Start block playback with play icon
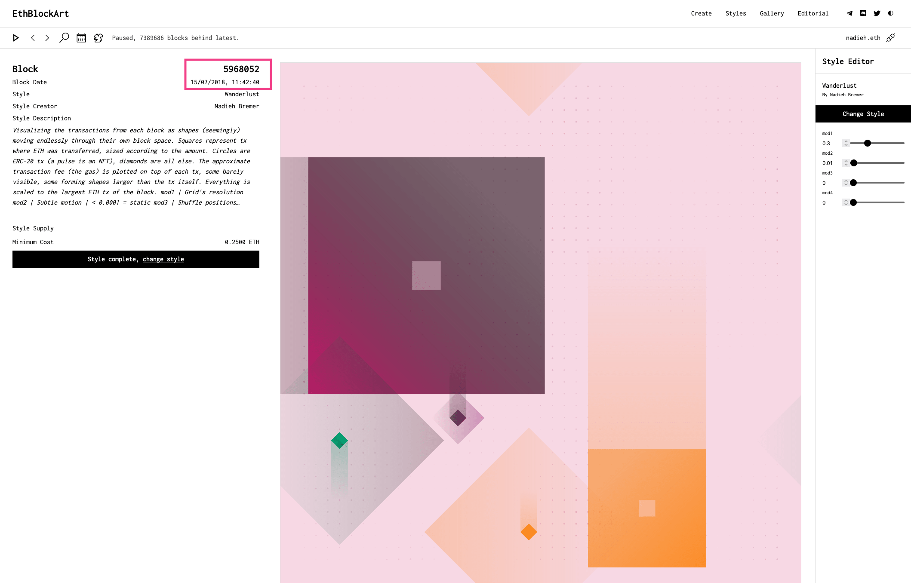Image resolution: width=911 pixels, height=588 pixels. pos(16,38)
